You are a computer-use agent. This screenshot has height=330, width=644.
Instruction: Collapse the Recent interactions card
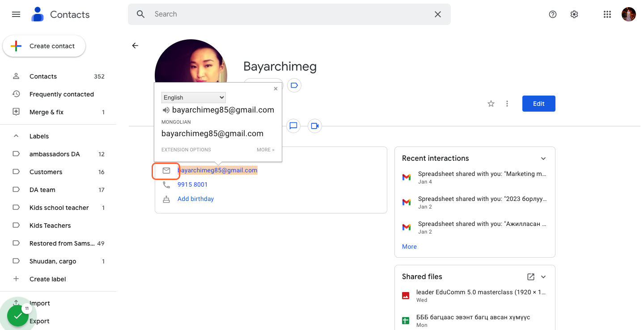(543, 159)
